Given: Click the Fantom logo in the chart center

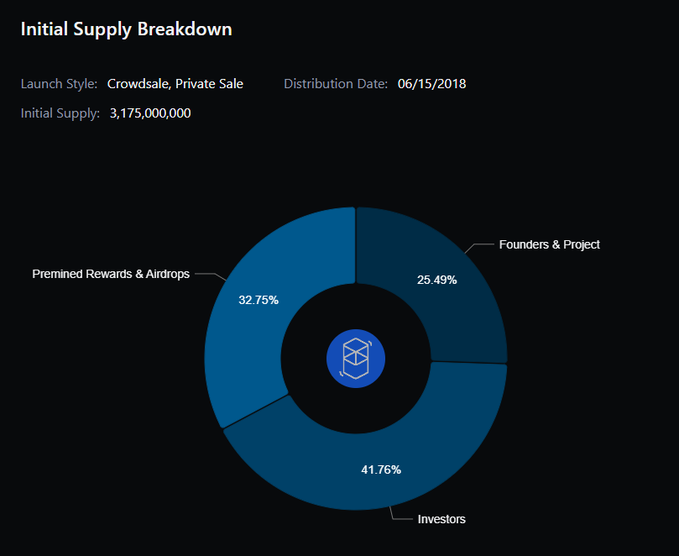Looking at the screenshot, I should [355, 358].
